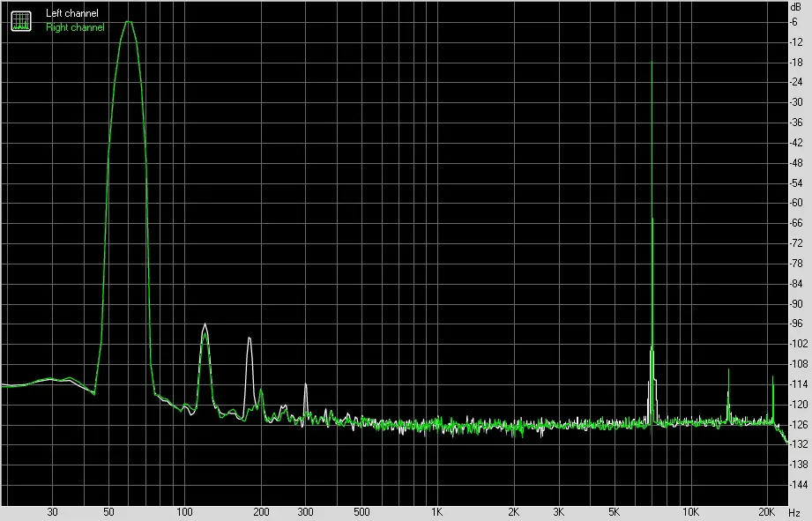Click the 200 Hz frequency axis label
812x521 pixels.
pyautogui.click(x=261, y=512)
